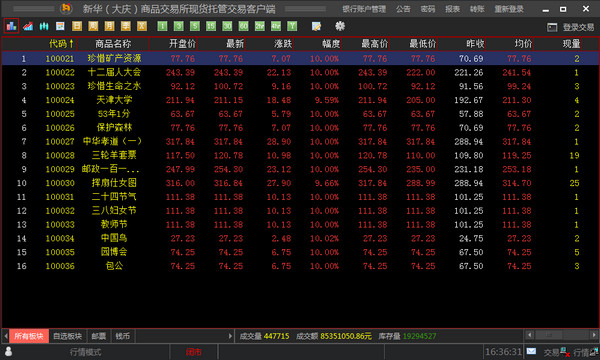The width and height of the screenshot is (600, 360).
Task: Select row 三轮羊套票
Action: click(x=300, y=155)
